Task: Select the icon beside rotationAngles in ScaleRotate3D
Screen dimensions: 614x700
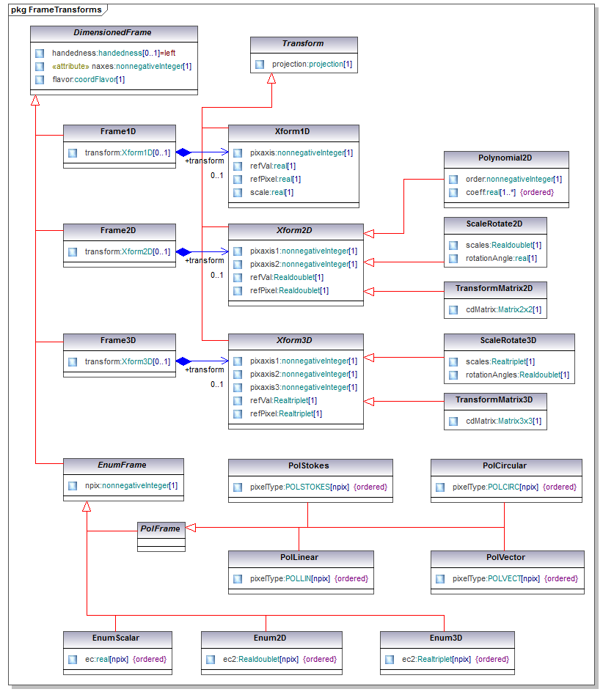Action: 453,375
